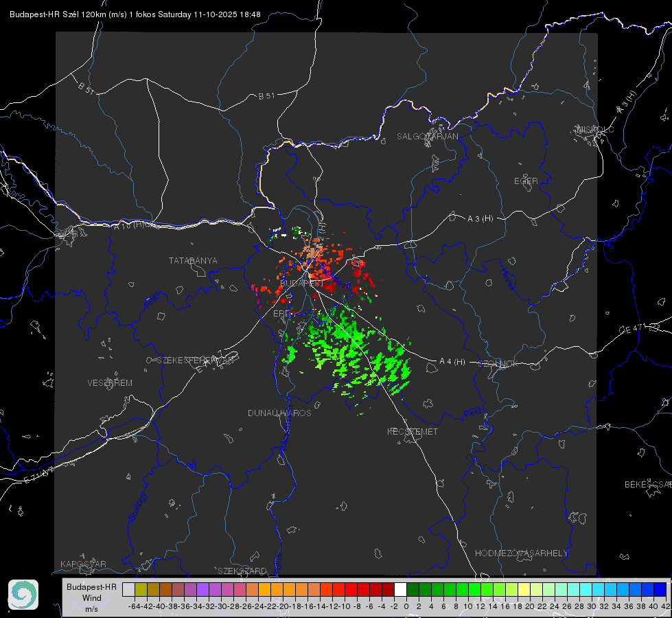Viewport: 672px width, 618px height.
Task: Click the A 3 (H) road label near Eger
Action: tap(480, 219)
